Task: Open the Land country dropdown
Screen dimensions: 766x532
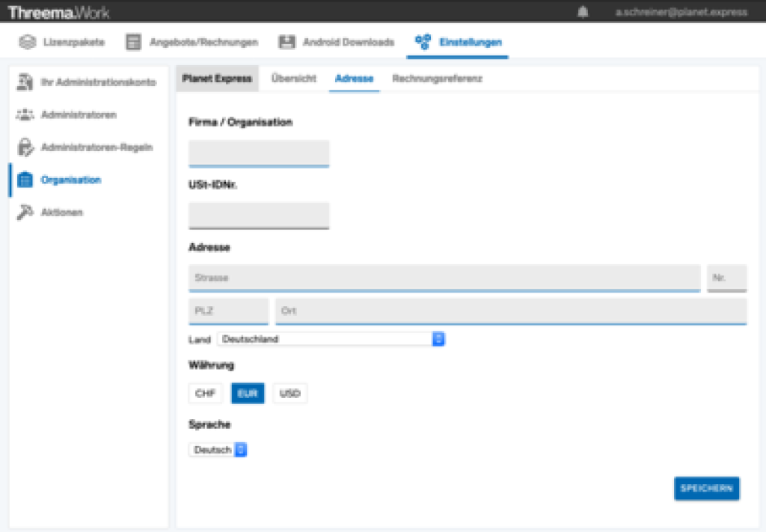Action: pos(331,339)
